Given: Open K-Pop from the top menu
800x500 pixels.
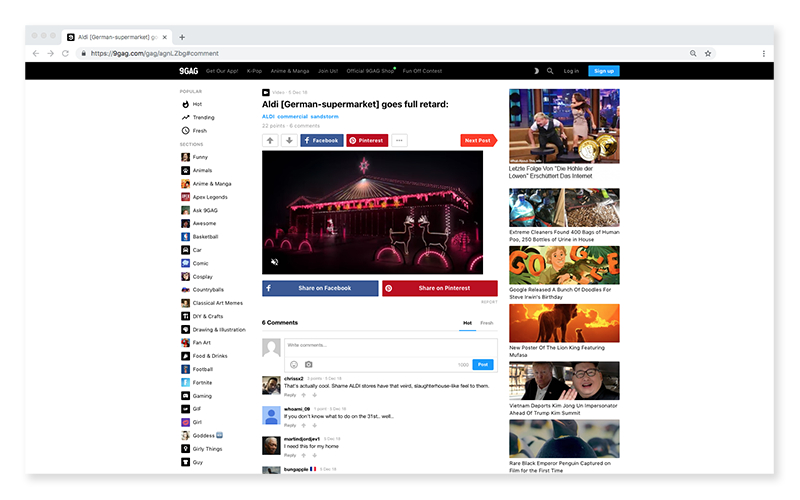Looking at the screenshot, I should coord(254,71).
